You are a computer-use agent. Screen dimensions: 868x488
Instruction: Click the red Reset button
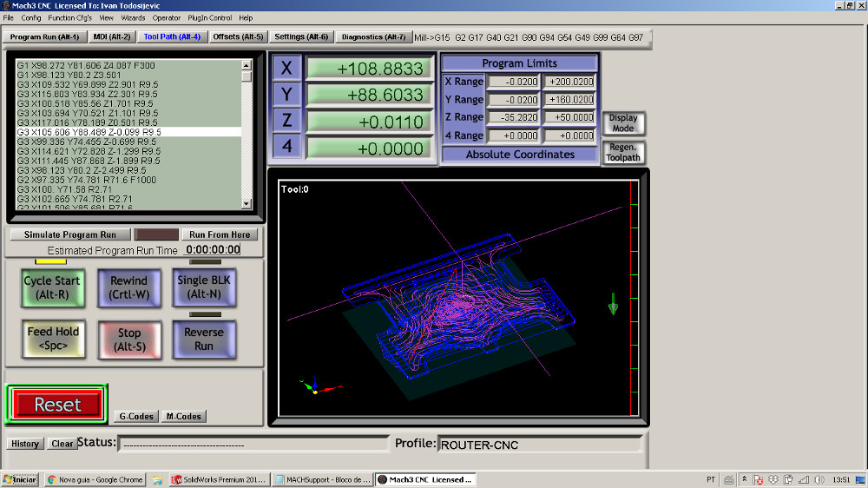[x=57, y=405]
